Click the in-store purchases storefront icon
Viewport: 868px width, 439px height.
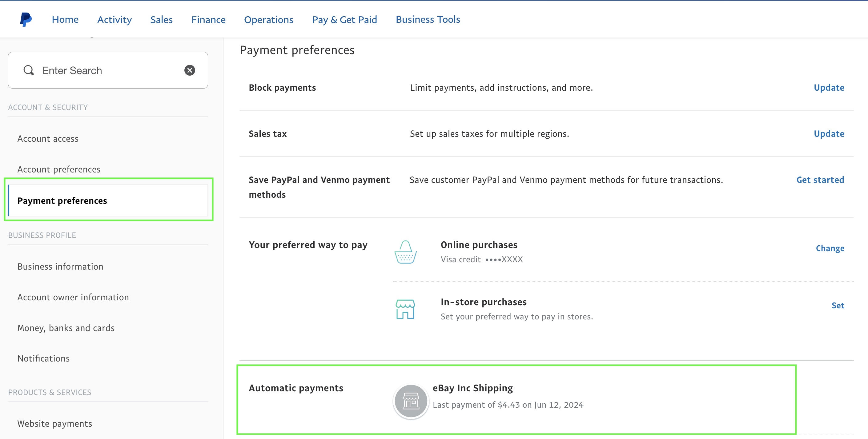pyautogui.click(x=405, y=309)
